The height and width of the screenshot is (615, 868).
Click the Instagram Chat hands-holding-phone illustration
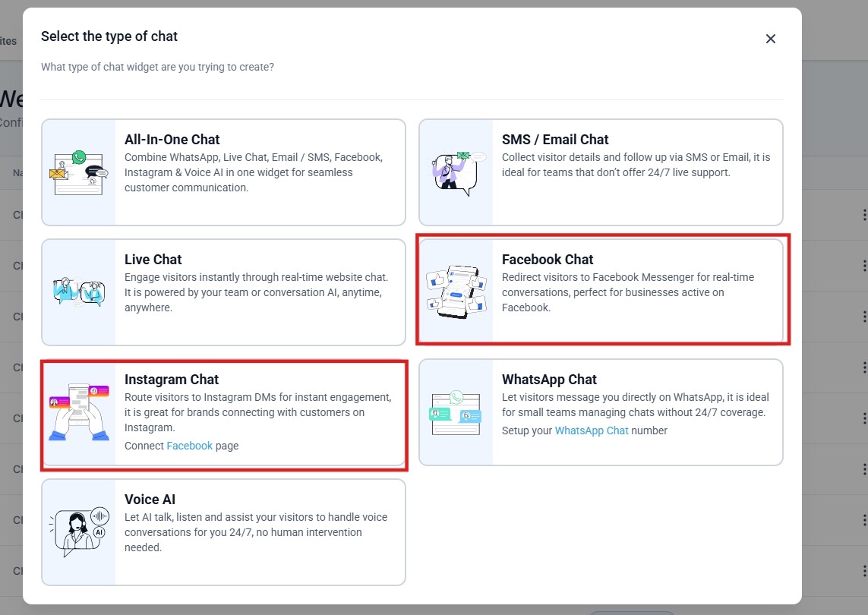tap(79, 412)
